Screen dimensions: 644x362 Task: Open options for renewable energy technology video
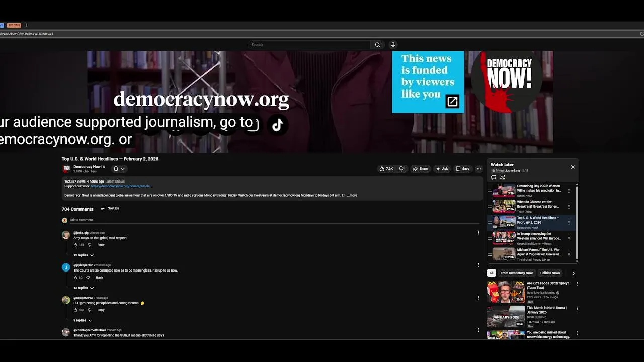tap(577, 333)
